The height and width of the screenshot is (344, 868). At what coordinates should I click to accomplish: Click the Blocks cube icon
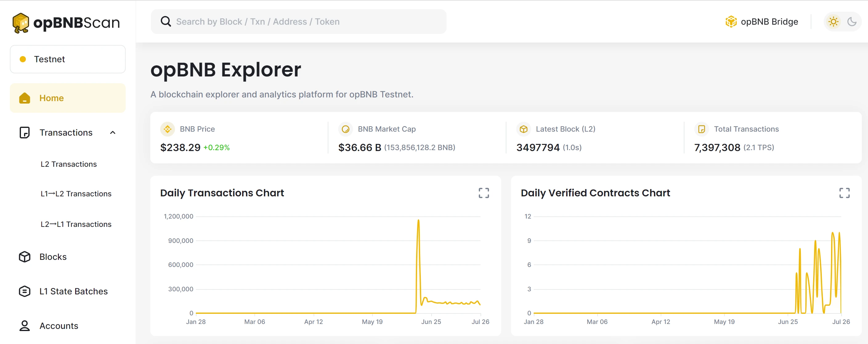click(25, 257)
